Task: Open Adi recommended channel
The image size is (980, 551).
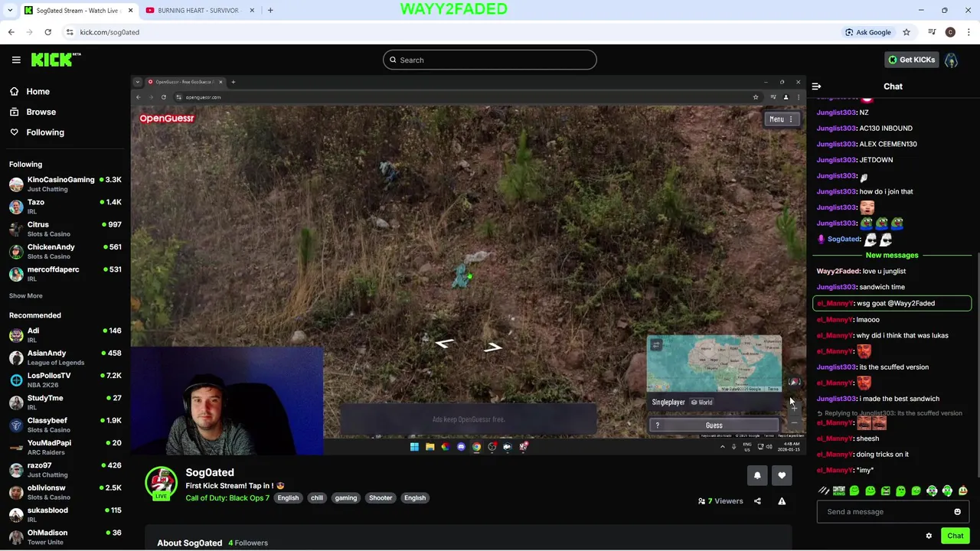Action: (x=65, y=334)
